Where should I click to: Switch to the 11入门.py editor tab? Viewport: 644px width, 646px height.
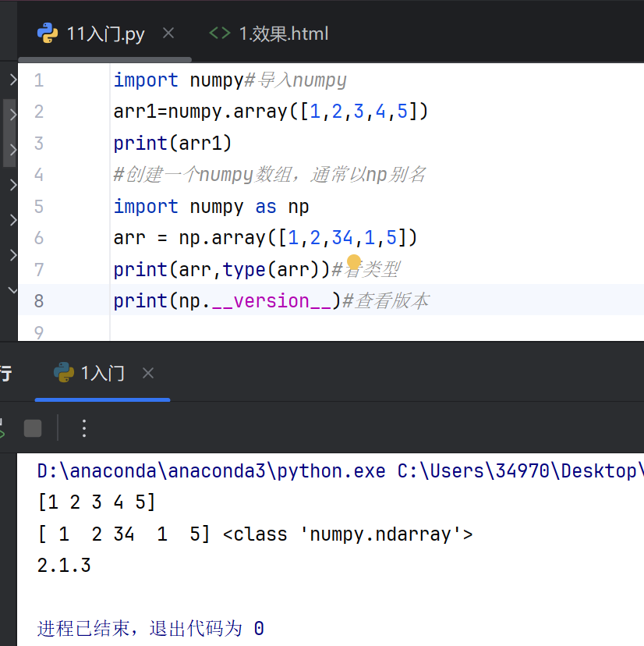point(105,34)
